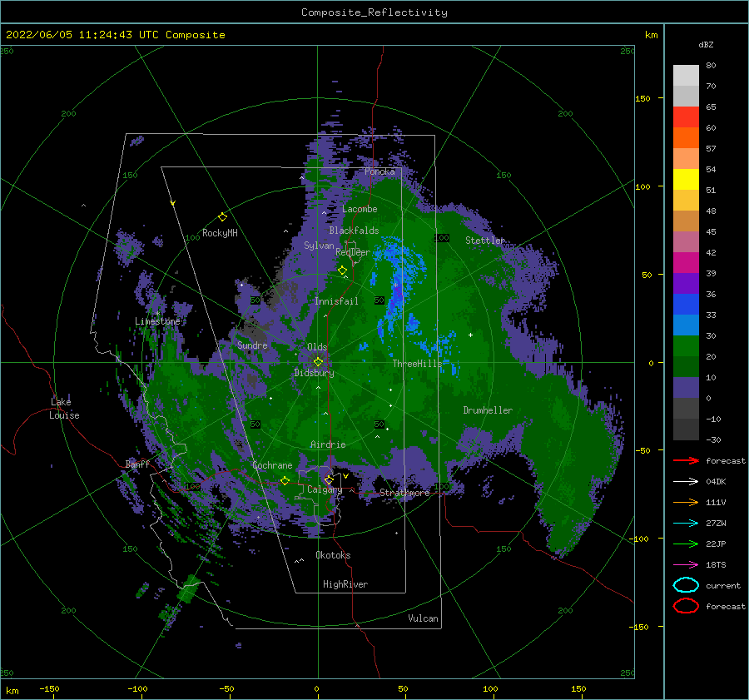Click the Sylvan label on map
The width and height of the screenshot is (749, 700).
click(319, 246)
